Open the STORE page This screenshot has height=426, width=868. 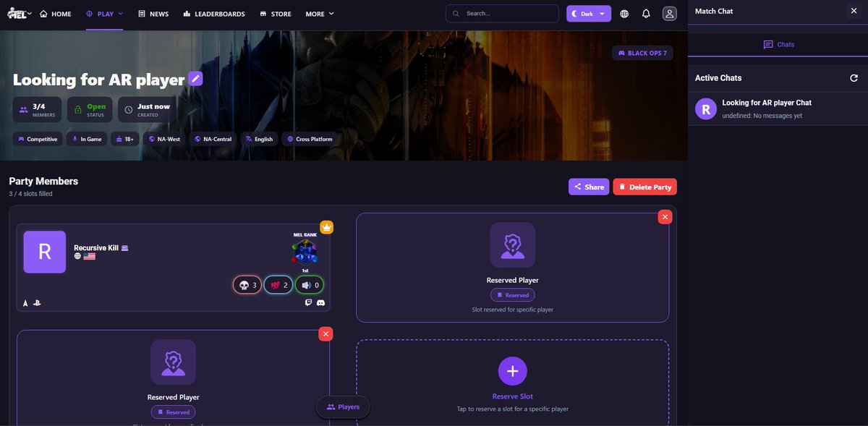[x=276, y=14]
